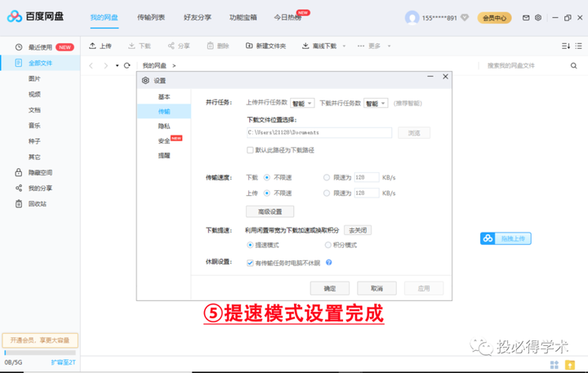Click the help question mark icon

[329, 263]
